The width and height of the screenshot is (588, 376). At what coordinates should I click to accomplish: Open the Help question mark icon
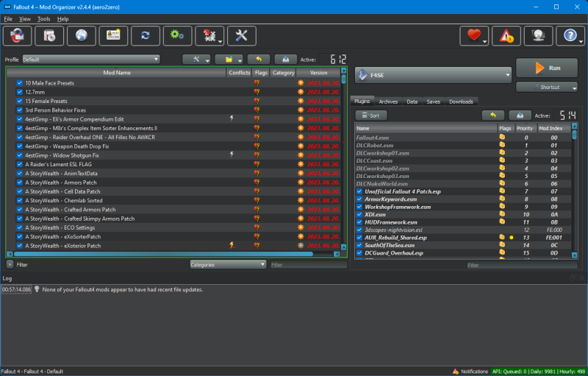(x=570, y=35)
